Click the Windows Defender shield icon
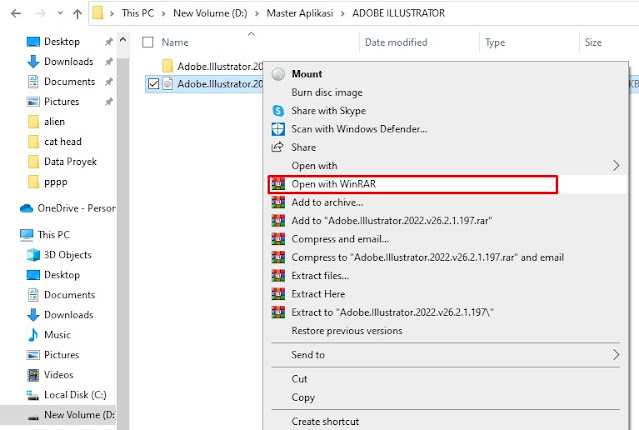 click(278, 129)
